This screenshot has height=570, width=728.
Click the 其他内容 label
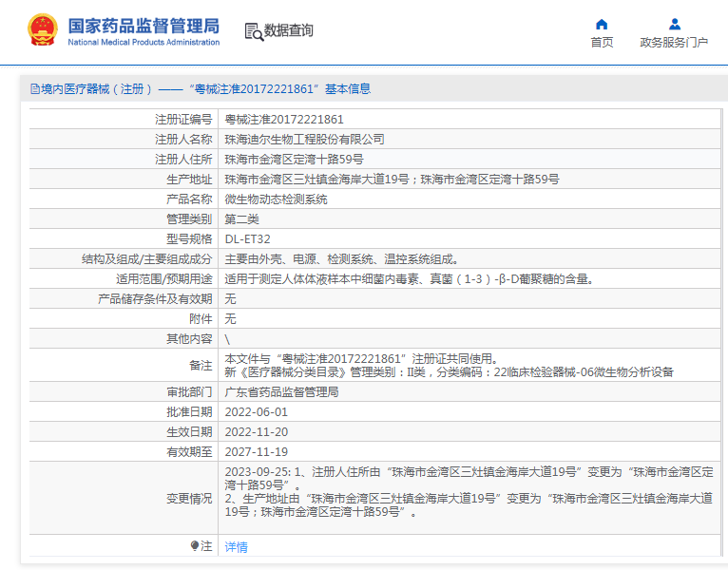click(x=189, y=339)
